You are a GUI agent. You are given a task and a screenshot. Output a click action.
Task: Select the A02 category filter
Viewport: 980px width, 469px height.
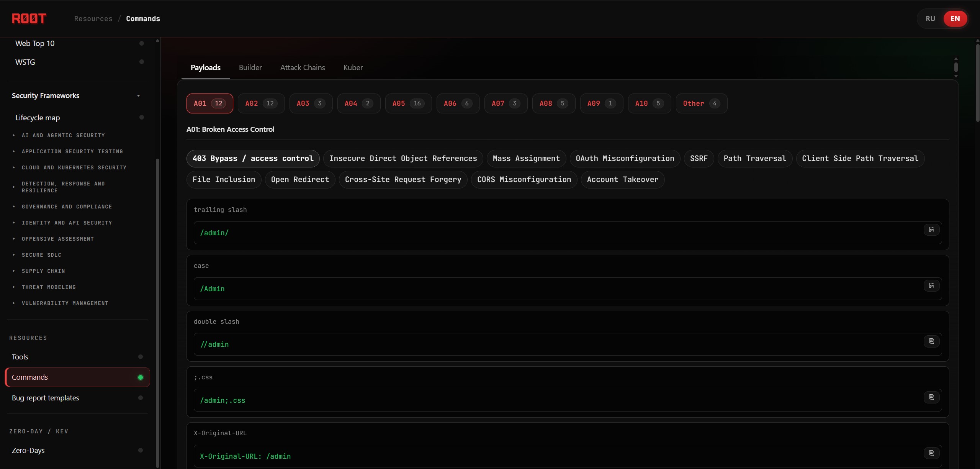(261, 103)
